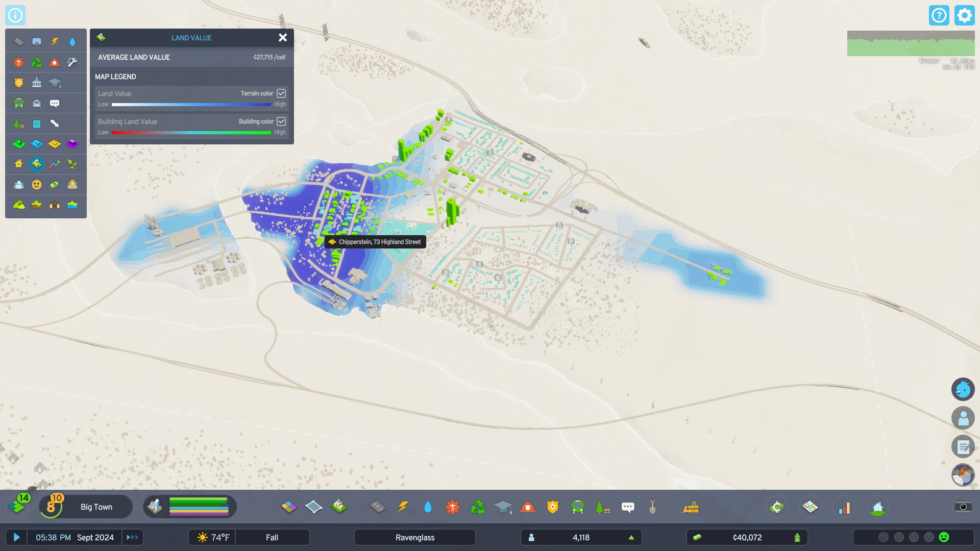Open the Landscaping shovel tool
980x551 pixels.
pos(652,507)
